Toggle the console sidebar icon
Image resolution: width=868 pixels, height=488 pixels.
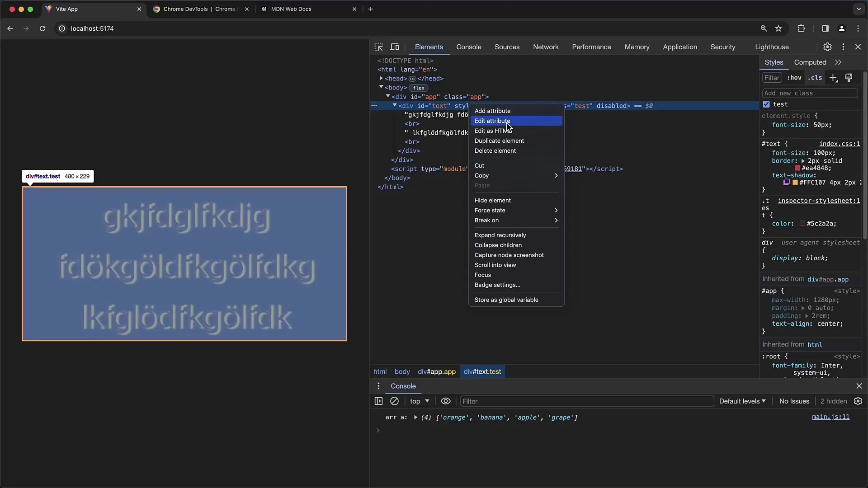[x=379, y=401]
